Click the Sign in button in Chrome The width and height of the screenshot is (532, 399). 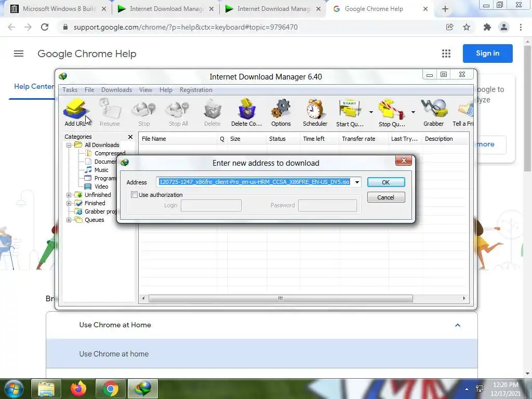coord(487,54)
